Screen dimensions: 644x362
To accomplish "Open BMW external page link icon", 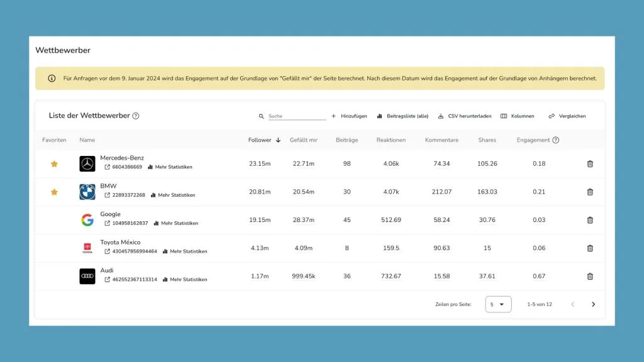I will pos(107,195).
